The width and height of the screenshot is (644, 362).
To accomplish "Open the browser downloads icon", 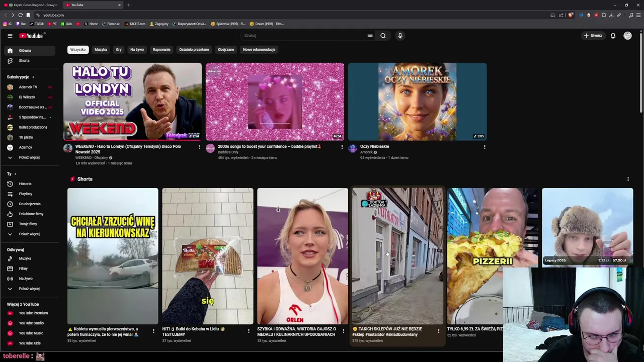I will pyautogui.click(x=611, y=15).
